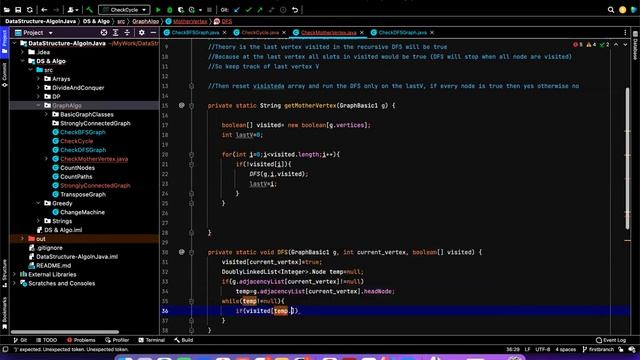
Task: Collapse all in the Project panel
Action: pos(127,33)
